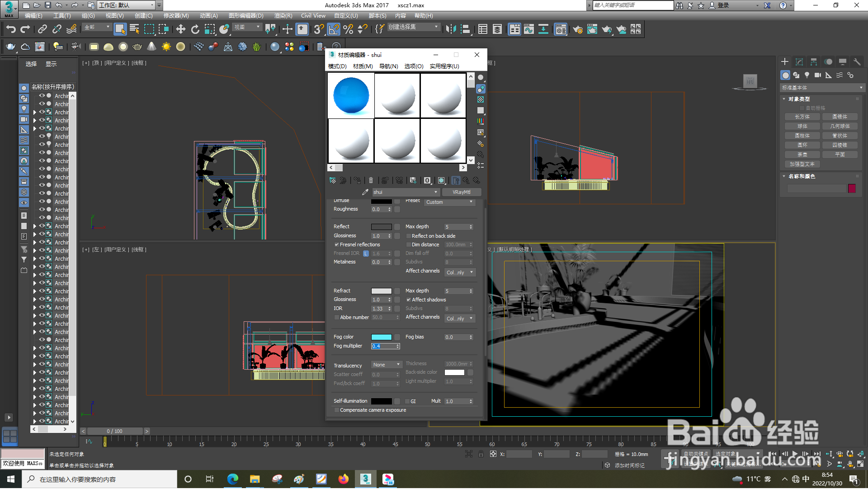Toggle Background checker icon in material editor
This screenshot has height=489, width=868.
[481, 99]
